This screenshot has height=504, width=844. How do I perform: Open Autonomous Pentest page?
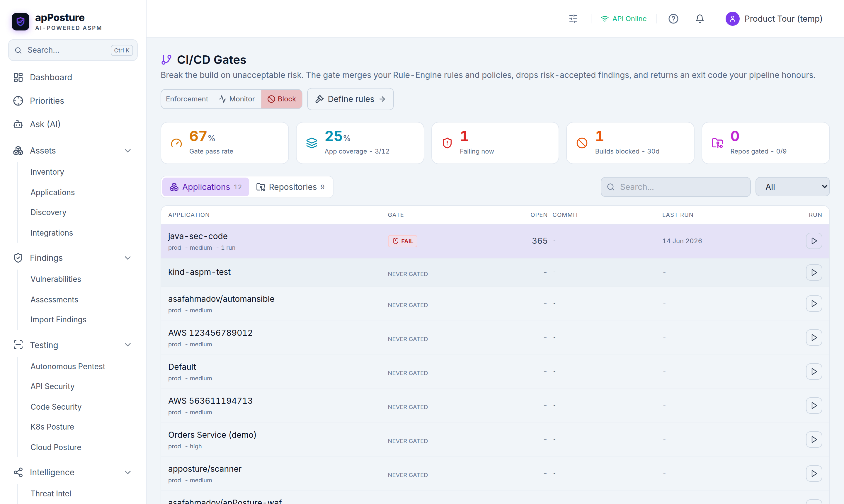point(68,367)
